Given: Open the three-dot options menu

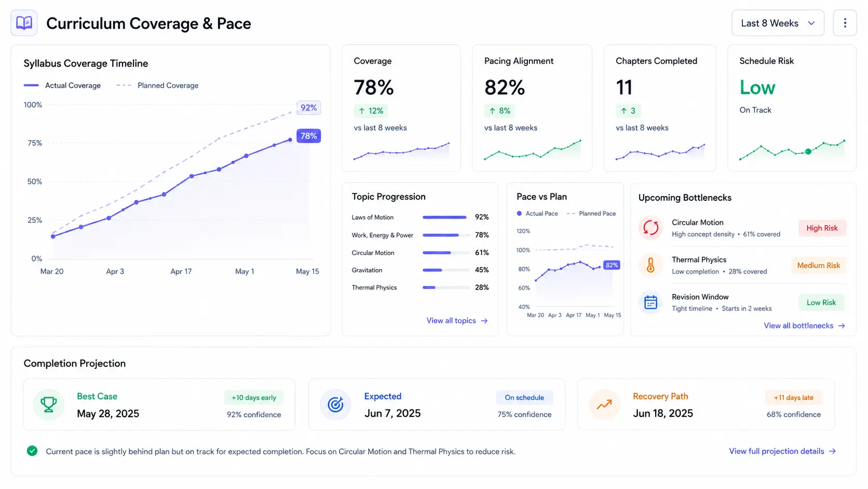Looking at the screenshot, I should tap(845, 23).
